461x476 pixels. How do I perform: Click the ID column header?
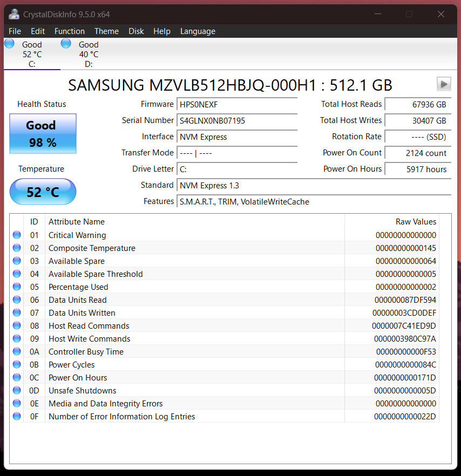34,222
